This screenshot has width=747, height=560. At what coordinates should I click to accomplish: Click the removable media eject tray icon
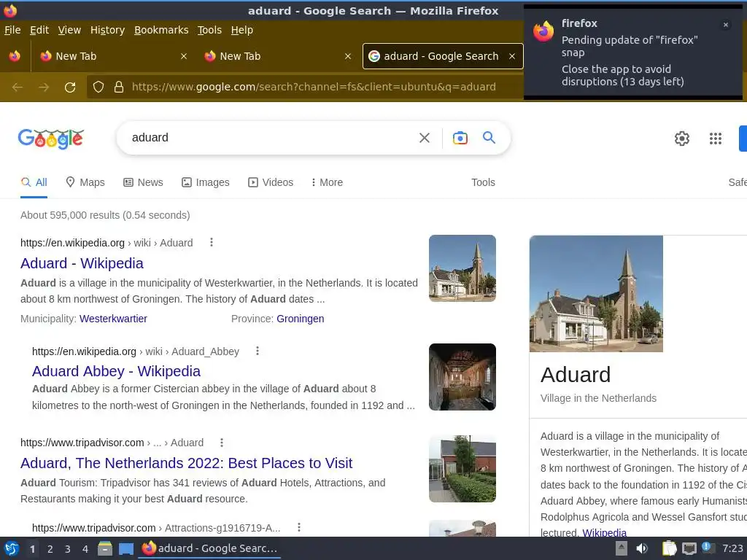pos(622,548)
